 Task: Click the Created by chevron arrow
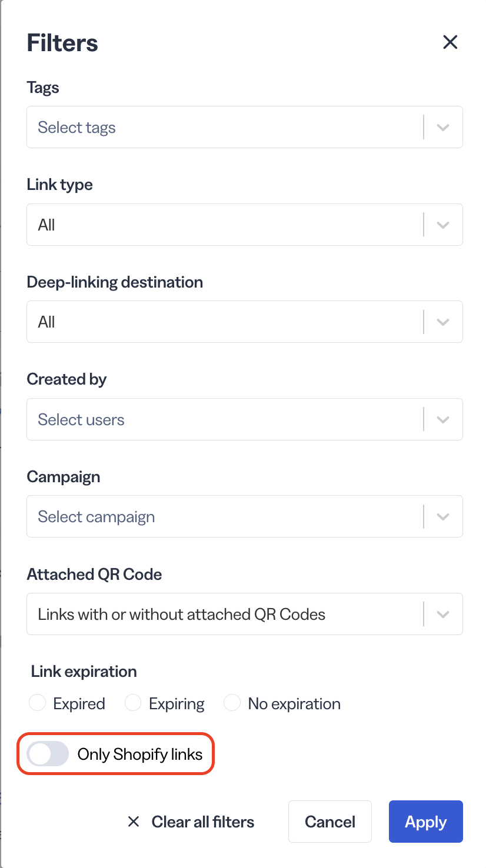[443, 419]
